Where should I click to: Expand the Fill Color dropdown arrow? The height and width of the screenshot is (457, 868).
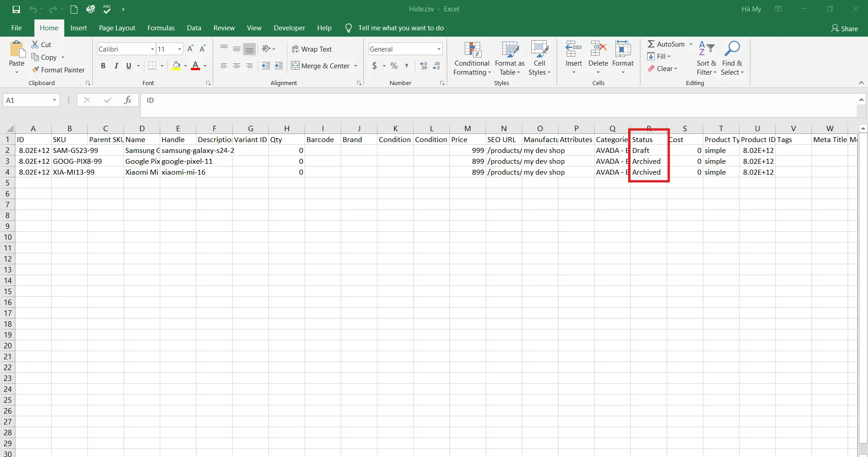(186, 66)
